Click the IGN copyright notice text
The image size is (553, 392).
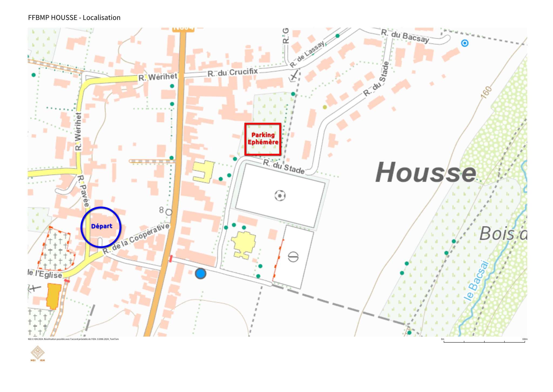pos(73,339)
